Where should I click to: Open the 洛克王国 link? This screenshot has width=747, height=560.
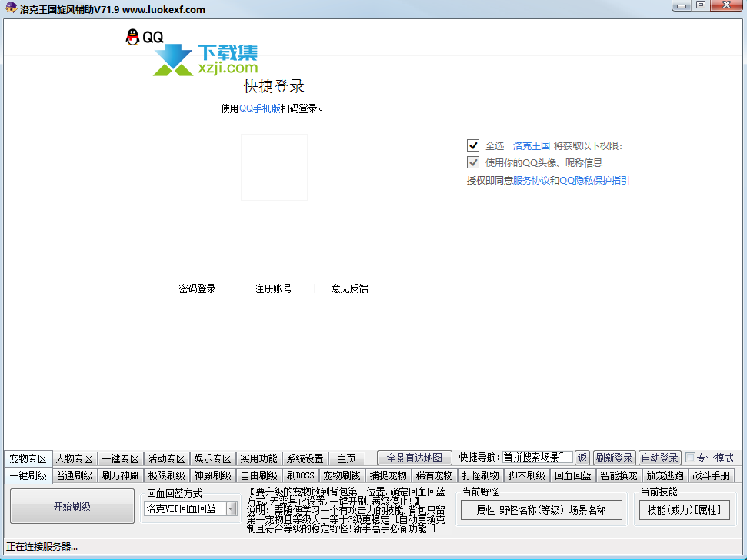click(x=531, y=145)
